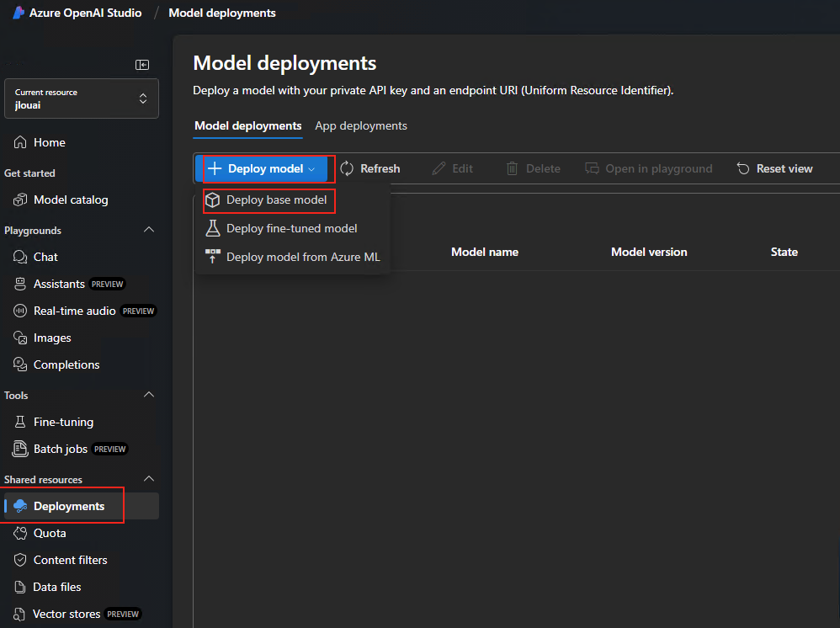The width and height of the screenshot is (840, 628).
Task: Click the Refresh circular arrows icon
Action: click(x=347, y=169)
